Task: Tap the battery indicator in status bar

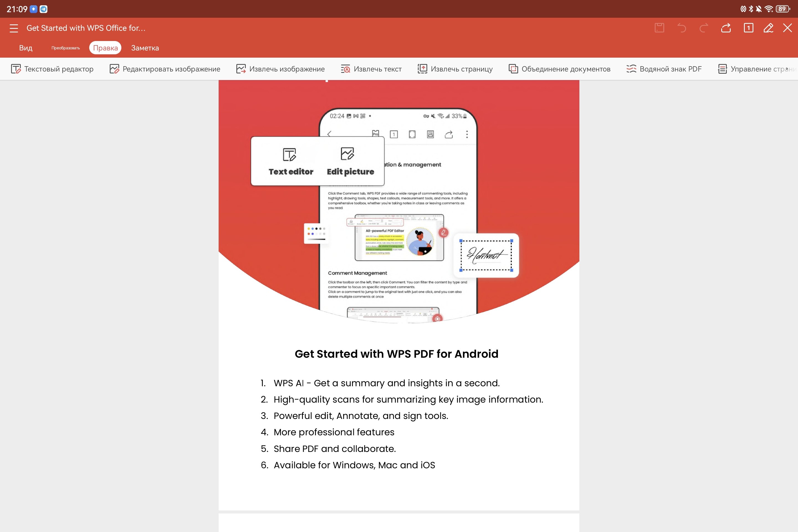Action: [x=783, y=9]
